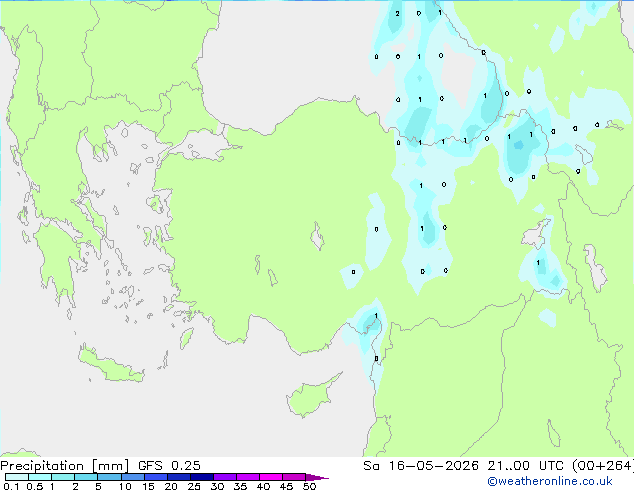This screenshot has width=634, height=490.
Task: Pick the 15–20 mm royal blue legend swatch
Action: pyautogui.click(x=156, y=477)
